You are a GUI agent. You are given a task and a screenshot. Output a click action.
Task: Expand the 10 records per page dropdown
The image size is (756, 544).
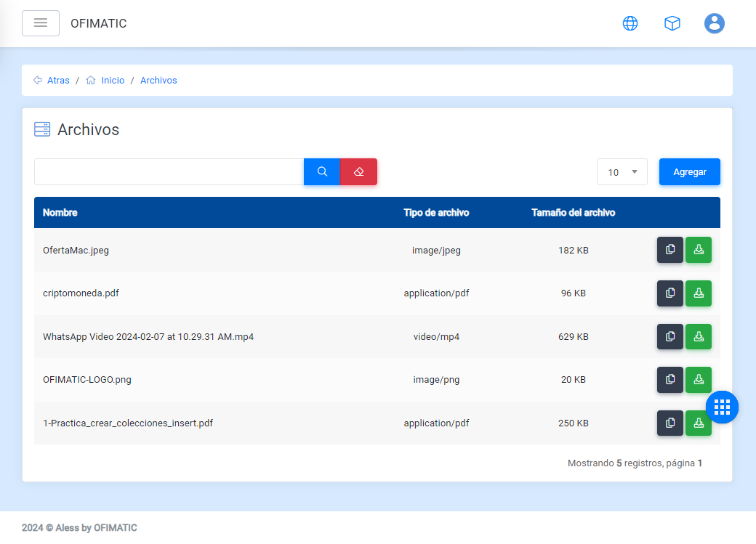click(622, 172)
